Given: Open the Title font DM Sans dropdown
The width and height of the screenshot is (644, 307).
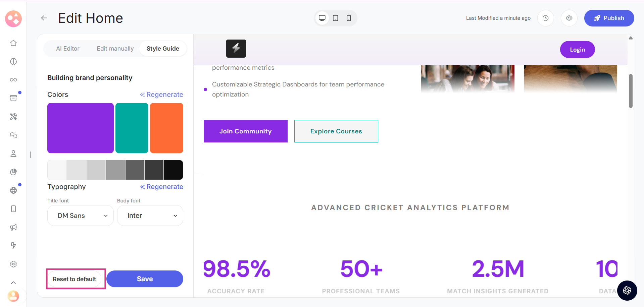Looking at the screenshot, I should pos(81,216).
